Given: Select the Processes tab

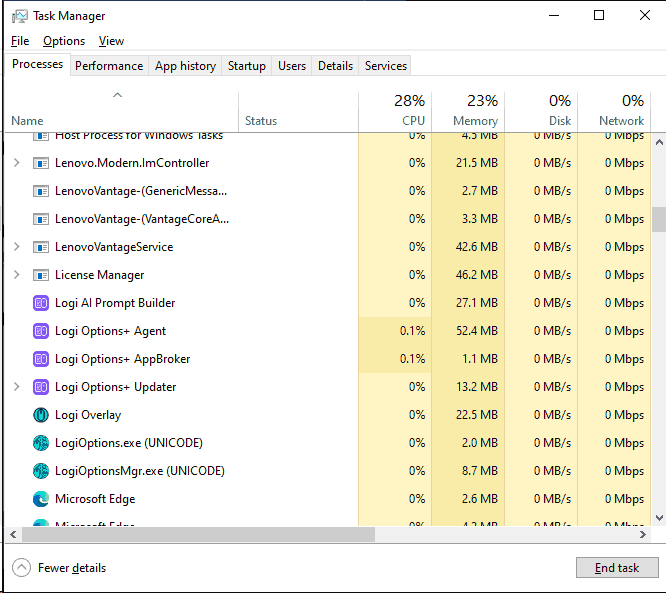Looking at the screenshot, I should [37, 64].
